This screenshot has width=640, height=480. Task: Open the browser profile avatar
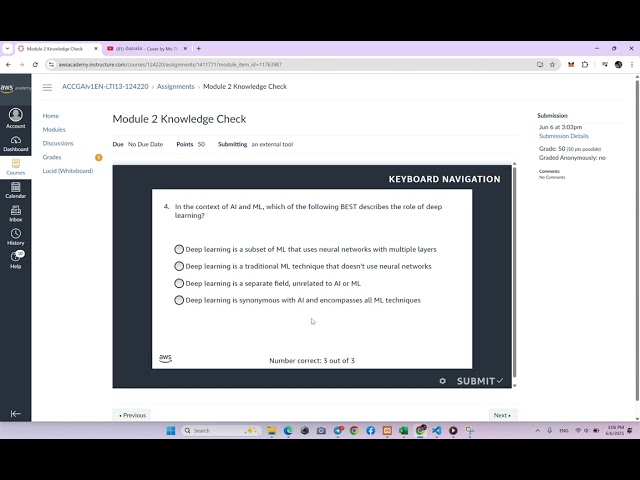(618, 64)
